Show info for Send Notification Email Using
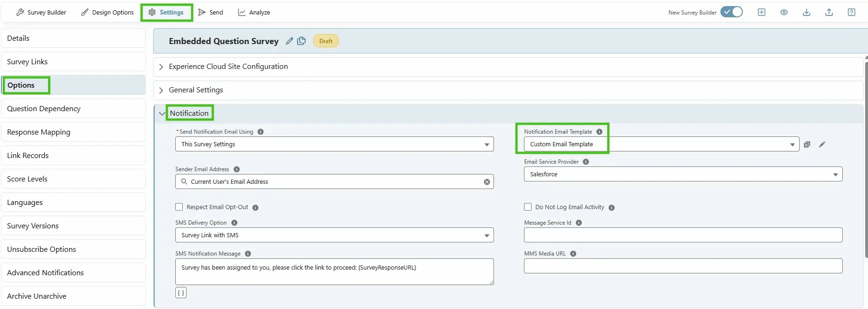 (x=261, y=132)
